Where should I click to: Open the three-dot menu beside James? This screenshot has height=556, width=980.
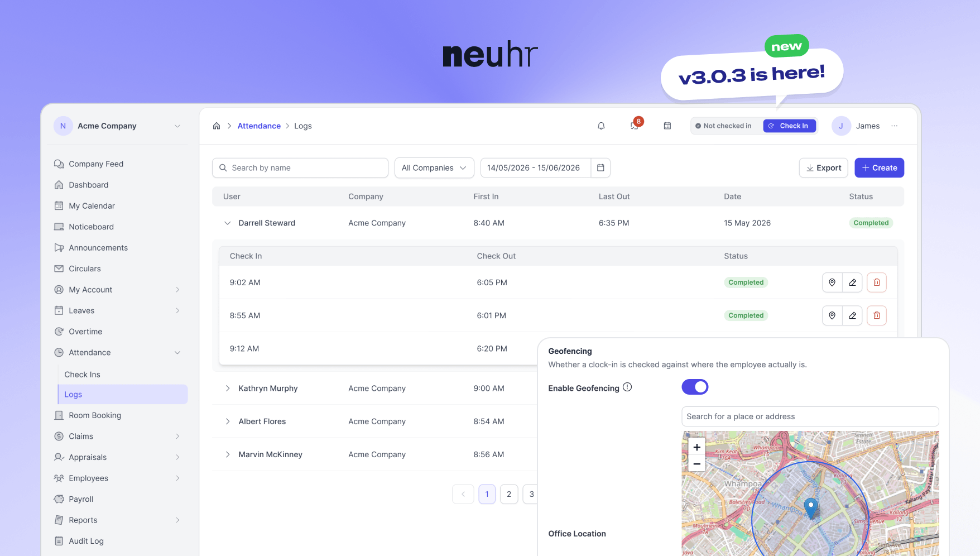tap(895, 126)
